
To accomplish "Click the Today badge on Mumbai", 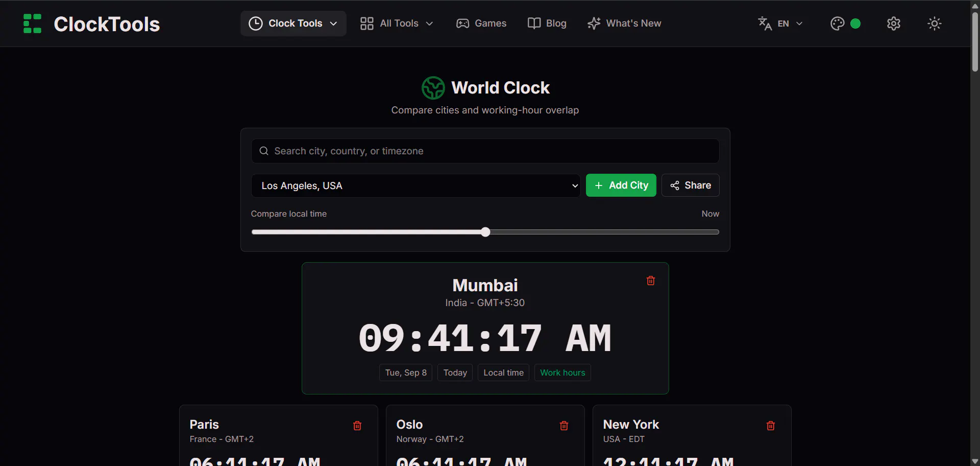I will point(455,372).
